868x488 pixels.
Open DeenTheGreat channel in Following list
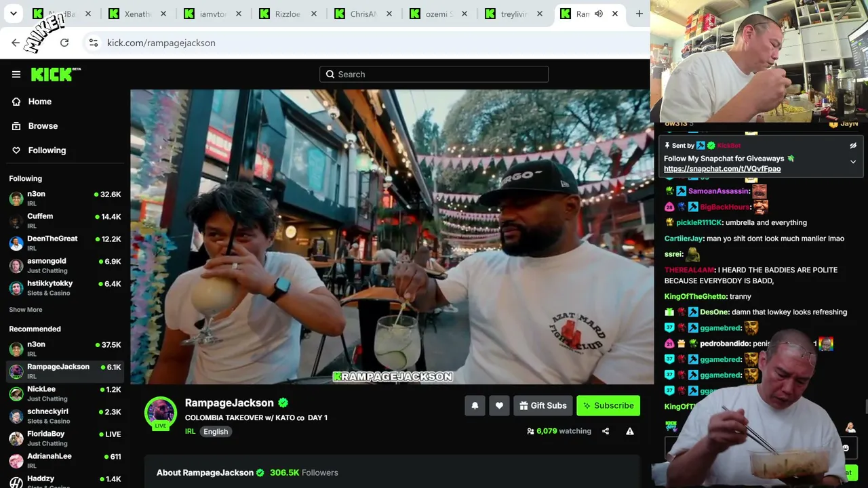coord(65,243)
